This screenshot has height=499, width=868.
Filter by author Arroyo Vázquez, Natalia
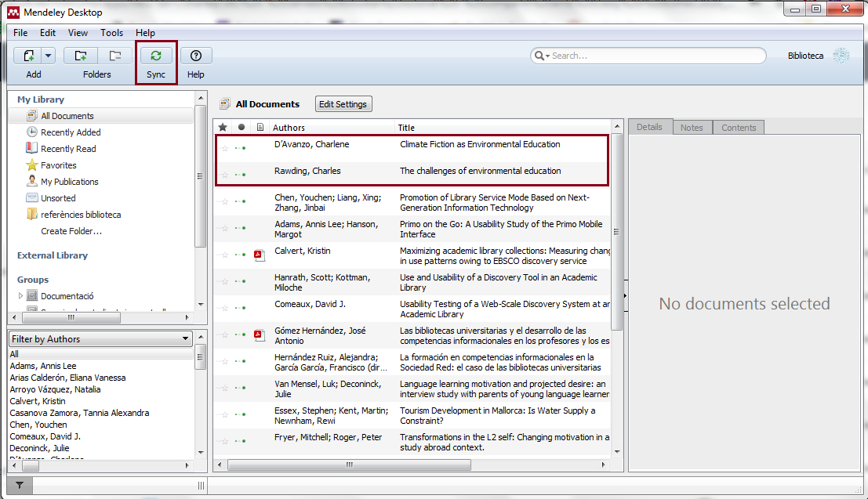pos(56,389)
